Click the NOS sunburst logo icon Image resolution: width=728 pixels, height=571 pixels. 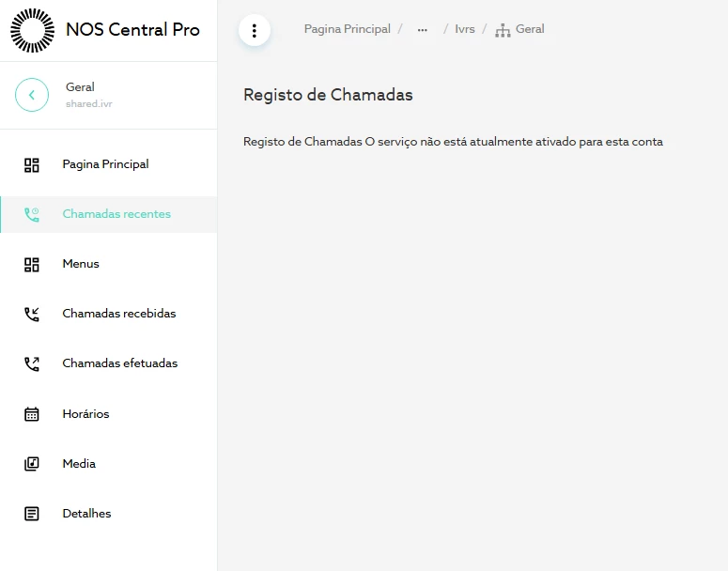[x=33, y=30]
